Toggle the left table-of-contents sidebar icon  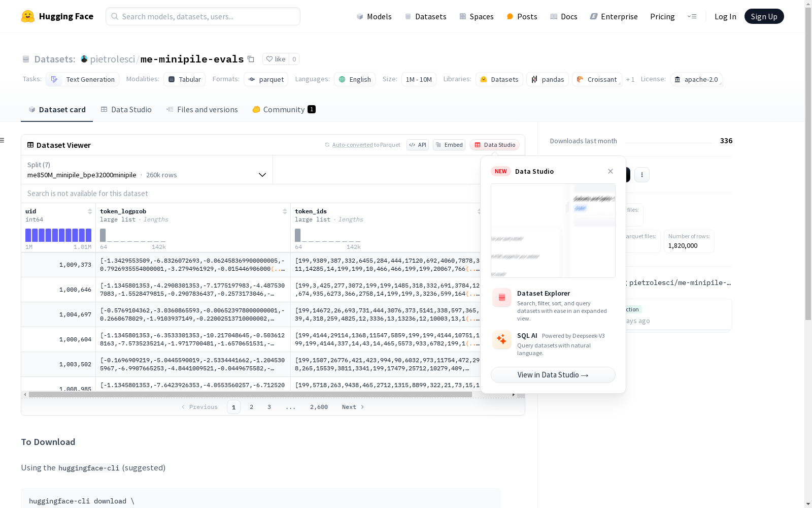coord(3,140)
